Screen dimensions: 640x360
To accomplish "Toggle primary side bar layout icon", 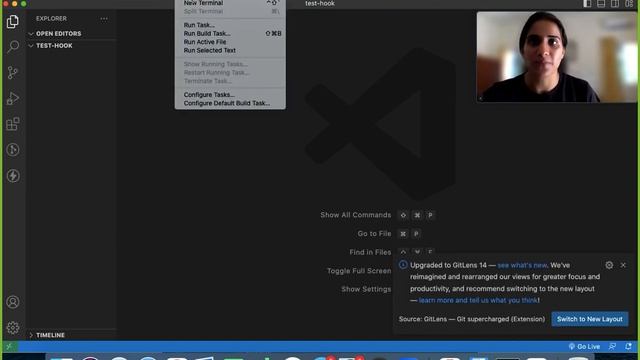I will [587, 4].
